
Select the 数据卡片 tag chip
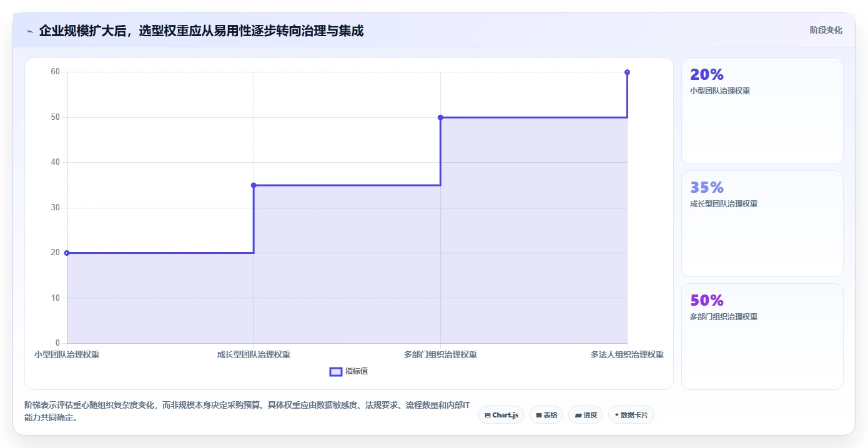[631, 415]
